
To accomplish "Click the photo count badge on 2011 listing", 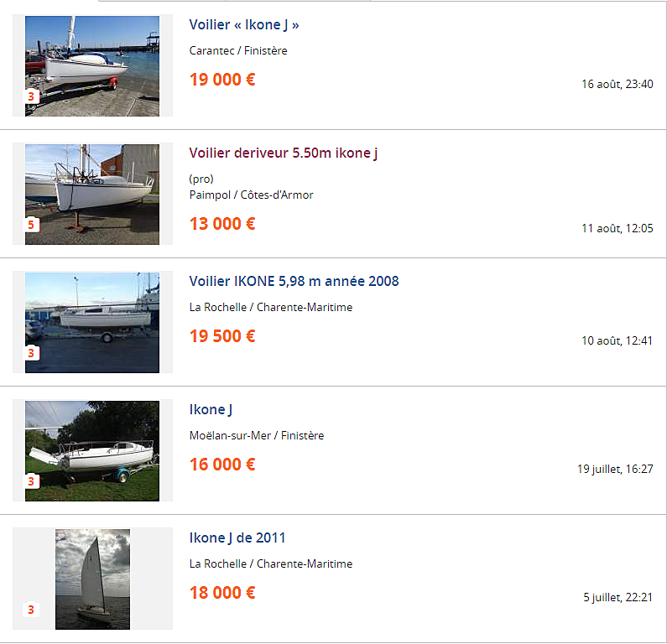I will 31,610.
